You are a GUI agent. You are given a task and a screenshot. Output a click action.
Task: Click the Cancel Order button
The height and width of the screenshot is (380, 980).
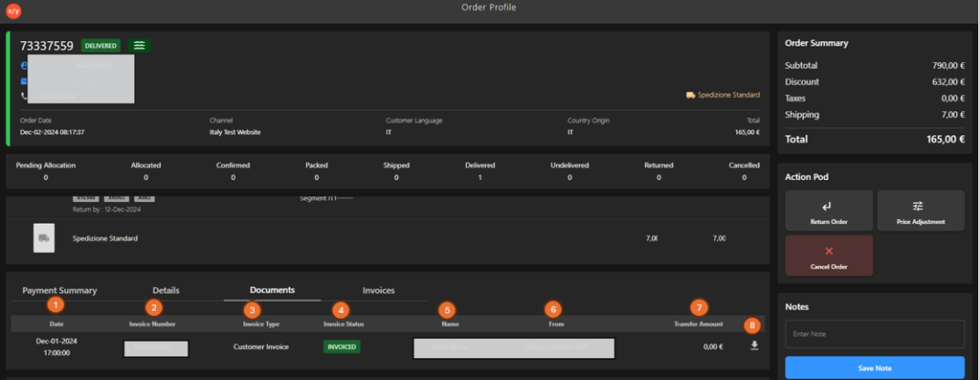(x=829, y=256)
